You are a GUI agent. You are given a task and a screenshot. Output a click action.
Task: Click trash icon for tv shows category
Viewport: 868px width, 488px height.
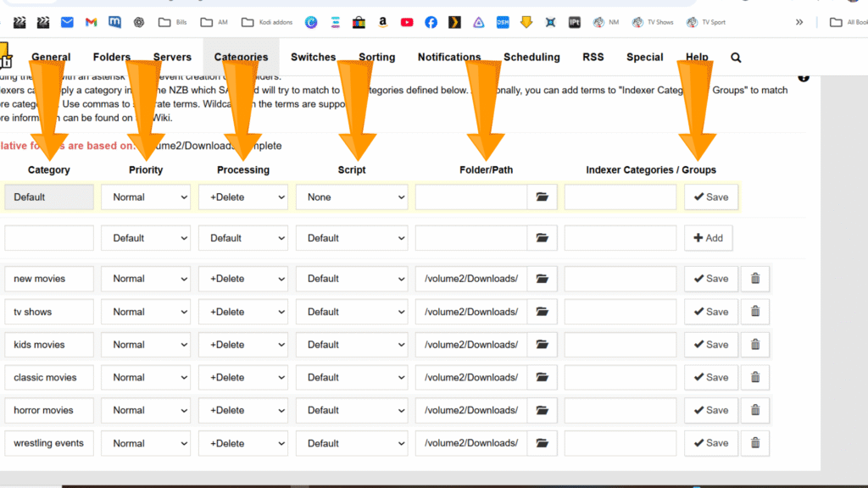754,312
